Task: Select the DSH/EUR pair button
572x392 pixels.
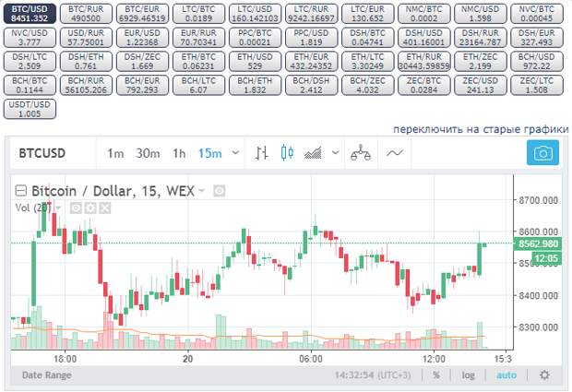Action: 537,38
